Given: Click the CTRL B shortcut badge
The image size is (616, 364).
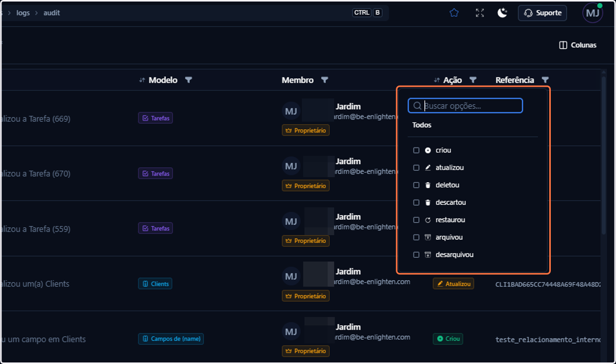Looking at the screenshot, I should (367, 13).
